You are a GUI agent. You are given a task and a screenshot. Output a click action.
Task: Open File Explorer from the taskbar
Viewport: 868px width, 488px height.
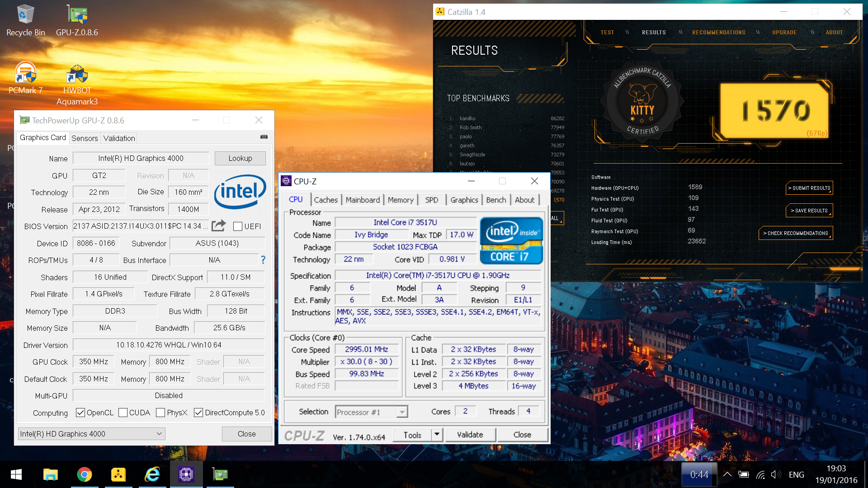tap(50, 474)
